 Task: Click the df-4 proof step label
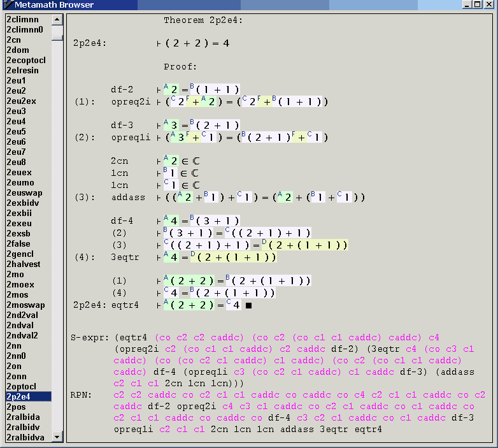pos(122,221)
